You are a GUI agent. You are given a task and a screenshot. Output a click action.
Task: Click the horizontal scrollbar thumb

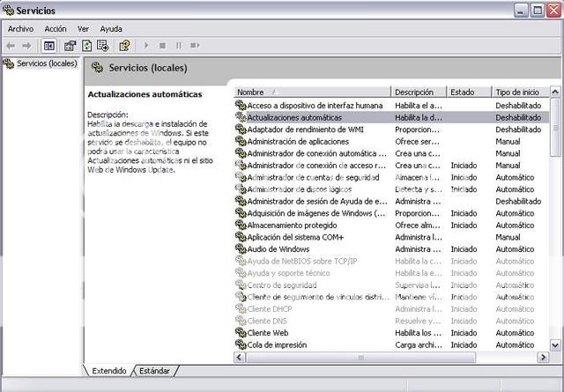tap(360, 357)
